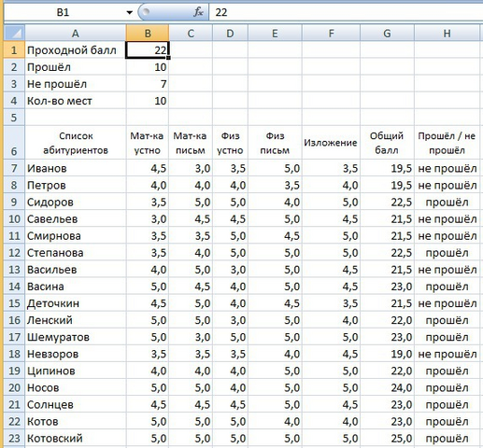
Task: Click the Изложение header cell
Action: pyautogui.click(x=331, y=143)
